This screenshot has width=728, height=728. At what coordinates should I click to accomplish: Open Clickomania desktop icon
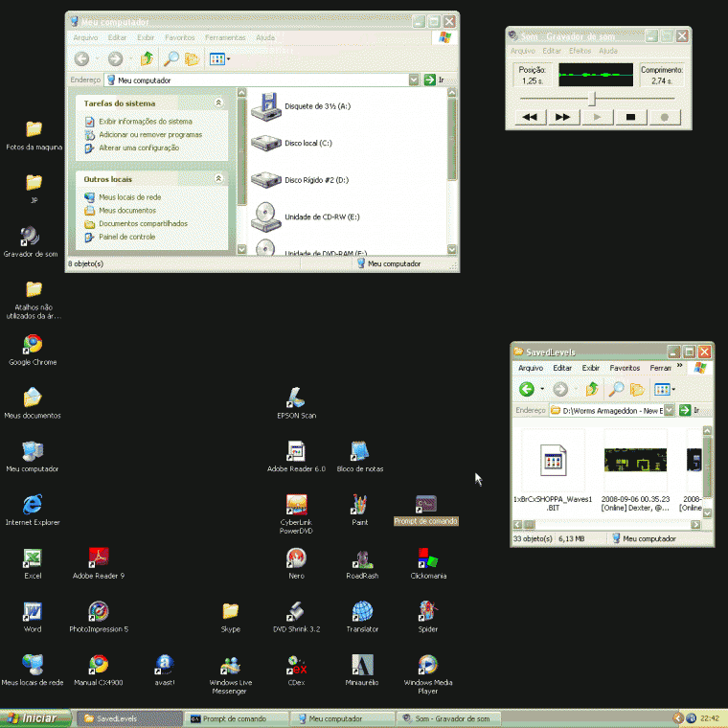pyautogui.click(x=428, y=563)
